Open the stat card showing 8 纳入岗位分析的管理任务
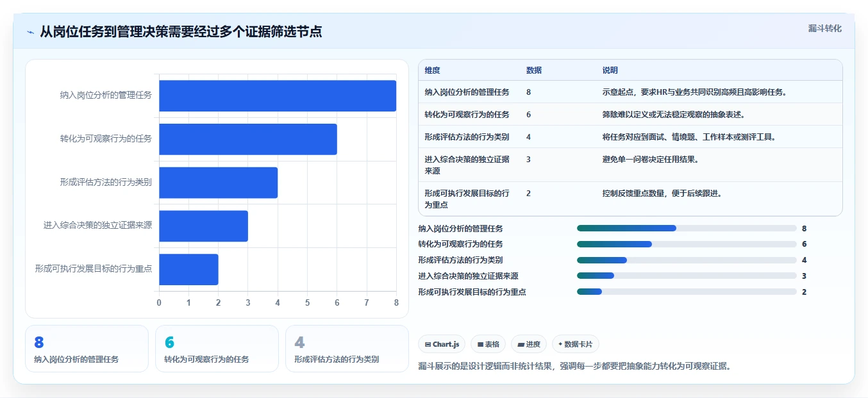Image resolution: width=868 pixels, height=398 pixels. [x=87, y=349]
